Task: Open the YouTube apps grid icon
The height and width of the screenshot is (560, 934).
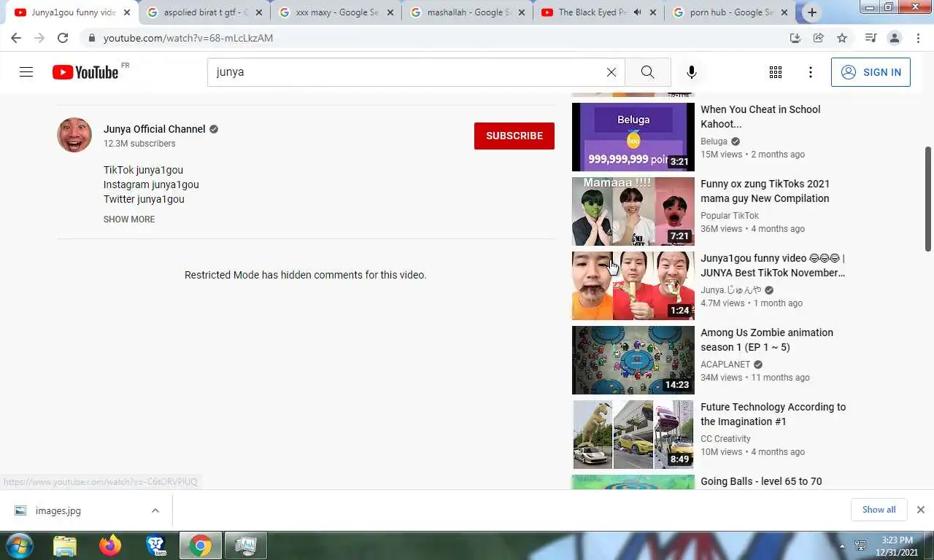Action: point(776,72)
